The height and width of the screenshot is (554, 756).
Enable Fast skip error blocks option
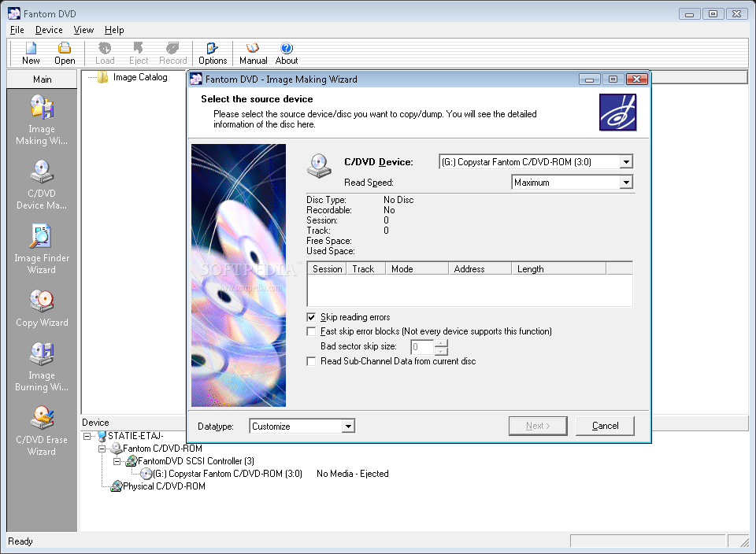point(312,331)
